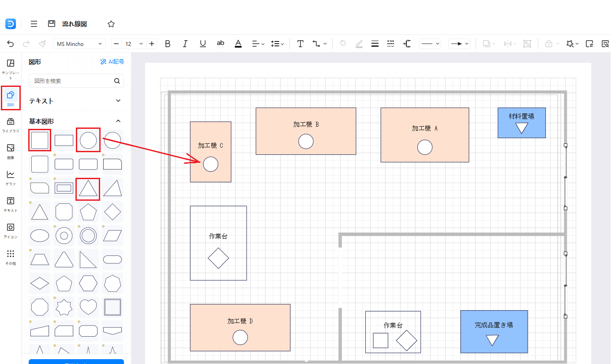Click the save disk icon
The image size is (611, 364).
point(52,24)
